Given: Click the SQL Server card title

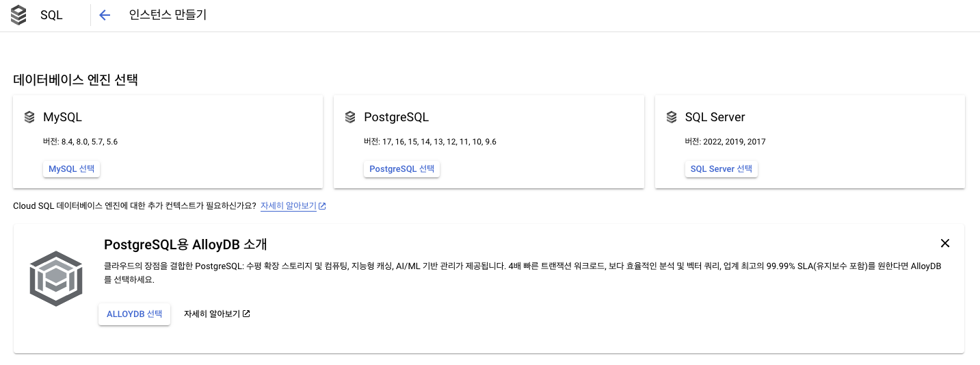Looking at the screenshot, I should (x=715, y=117).
